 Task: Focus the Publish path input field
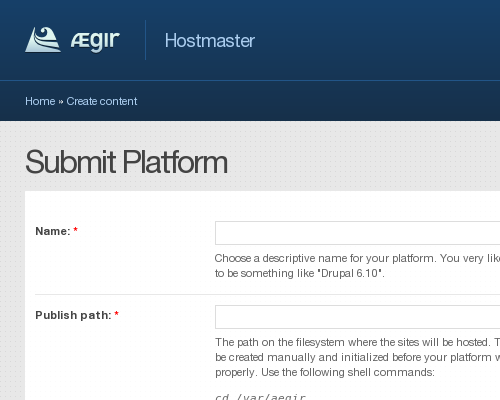tap(357, 317)
